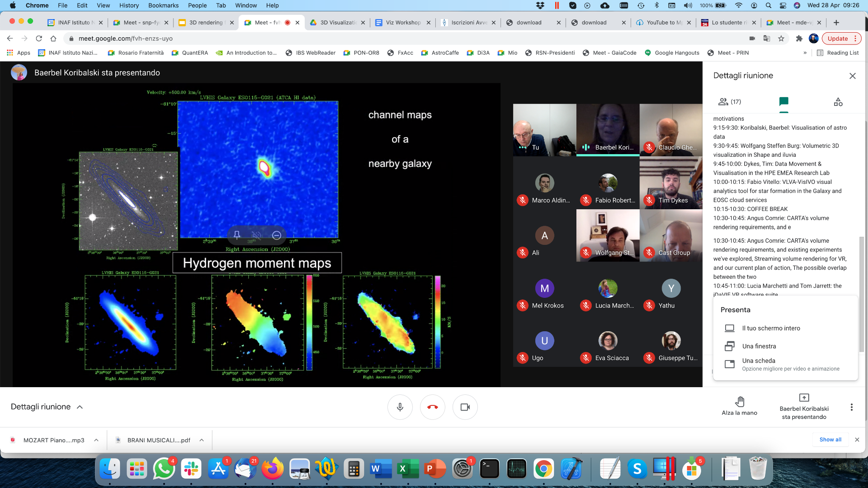The height and width of the screenshot is (488, 868).
Task: Bookmark this page with star icon
Action: pyautogui.click(x=781, y=39)
